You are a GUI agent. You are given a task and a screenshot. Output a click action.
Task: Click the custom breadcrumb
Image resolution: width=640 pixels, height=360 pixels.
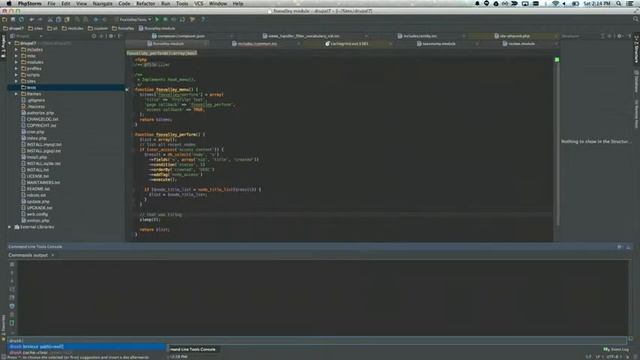[98, 29]
